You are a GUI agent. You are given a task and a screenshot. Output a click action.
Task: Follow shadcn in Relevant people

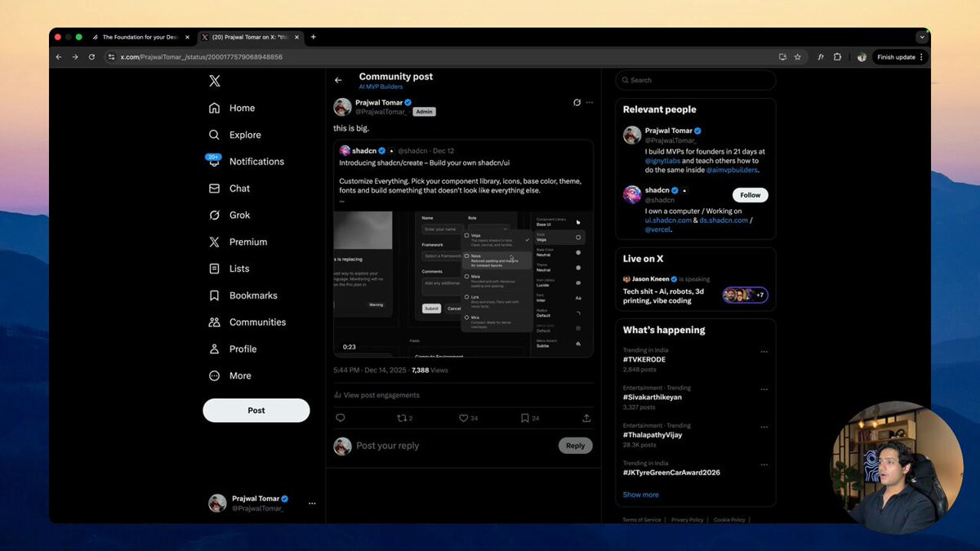click(751, 195)
